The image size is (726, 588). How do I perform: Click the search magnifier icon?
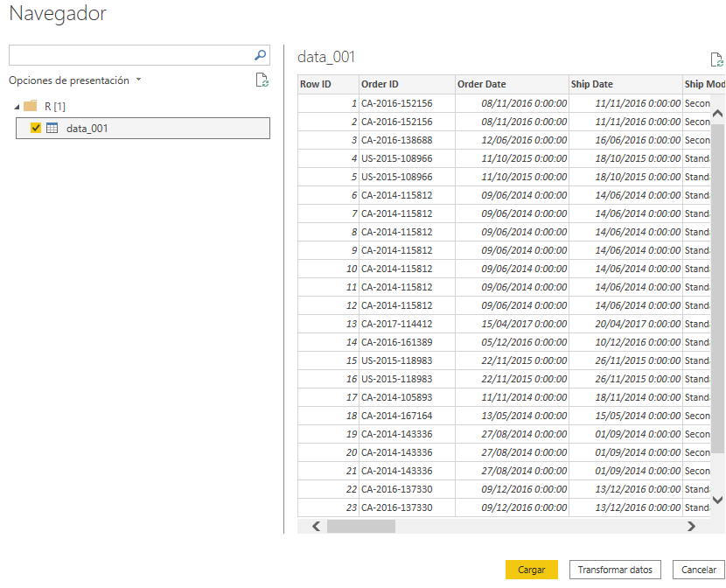[x=260, y=54]
